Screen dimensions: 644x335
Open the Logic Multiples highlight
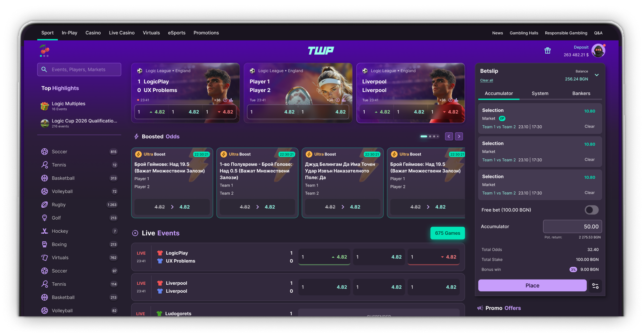coord(69,106)
